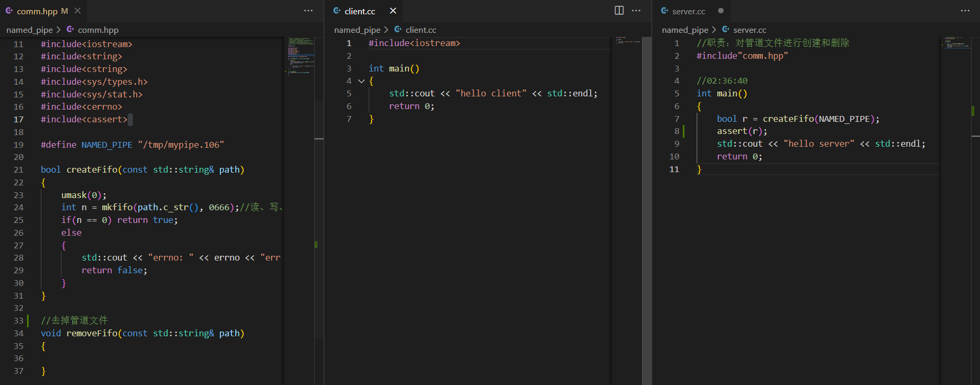Click "return false;" in comm.hpp
Screen dimensions: 980x385
tap(114, 270)
